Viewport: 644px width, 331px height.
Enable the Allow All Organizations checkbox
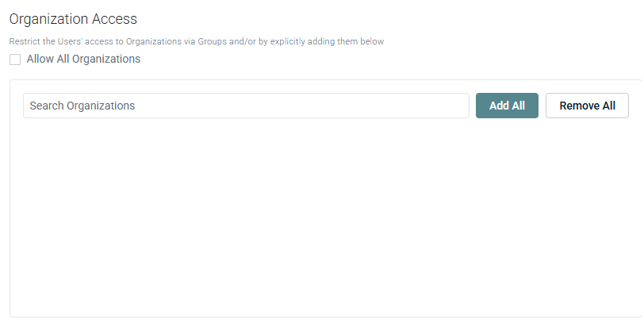tap(15, 60)
